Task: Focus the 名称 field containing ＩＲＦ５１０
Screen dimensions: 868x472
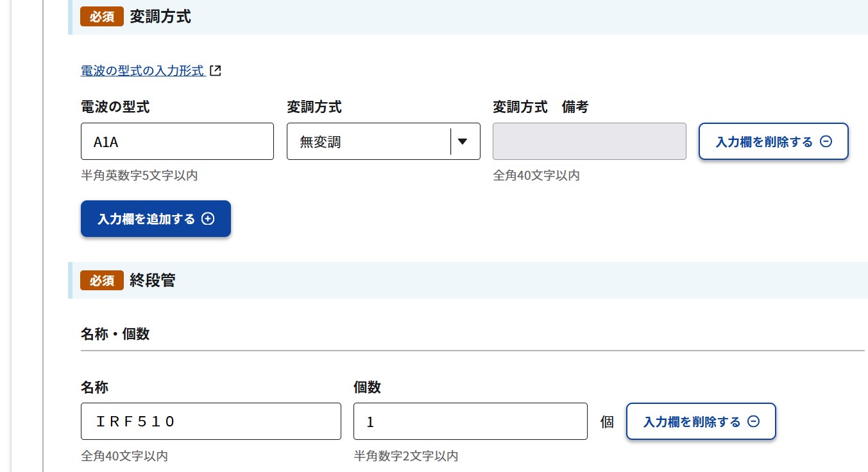Action: tap(210, 421)
